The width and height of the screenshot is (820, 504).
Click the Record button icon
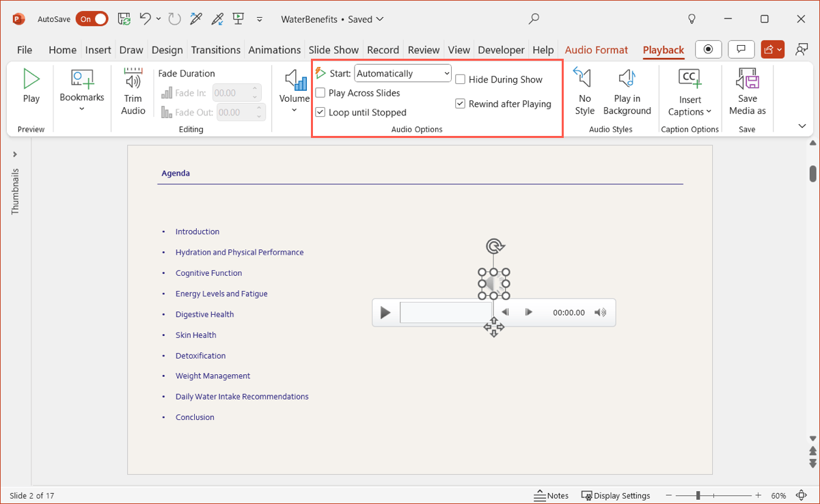pyautogui.click(x=709, y=49)
